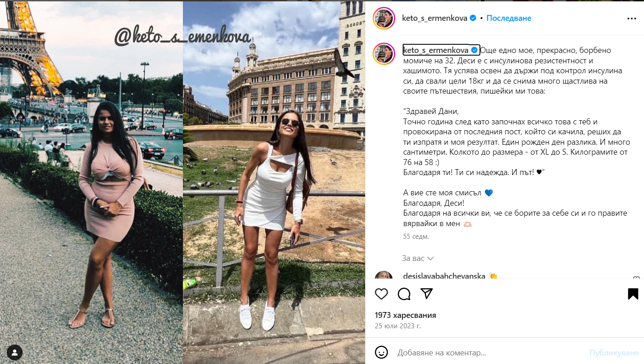644x364 pixels.
Task: Show tagged people icon on photo
Action: click(x=15, y=352)
